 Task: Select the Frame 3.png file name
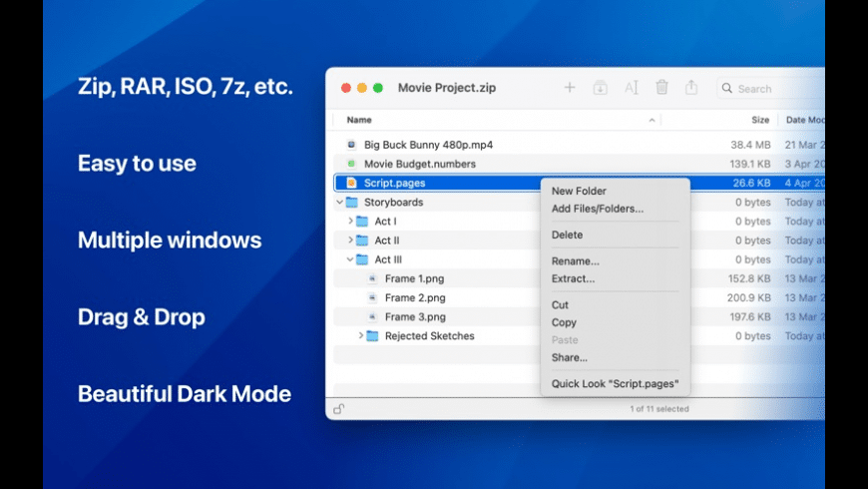click(x=415, y=316)
